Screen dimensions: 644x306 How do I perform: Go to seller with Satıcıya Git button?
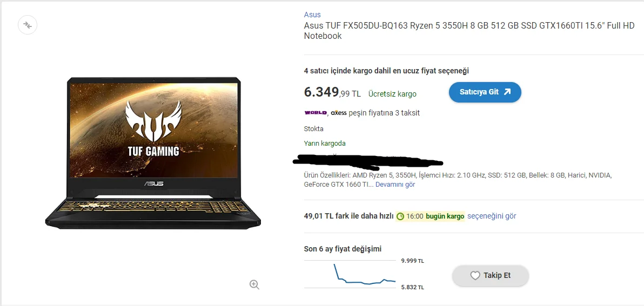(485, 92)
